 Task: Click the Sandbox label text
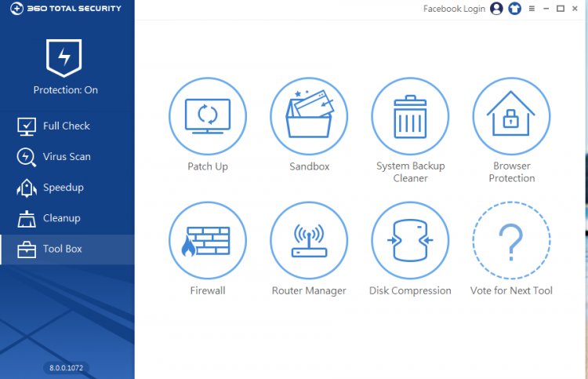pyautogui.click(x=310, y=166)
